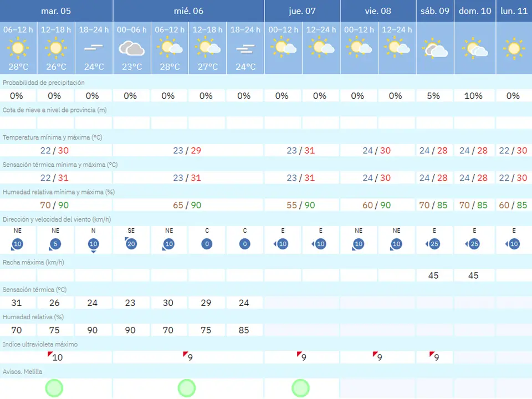Click the haze icon for mié. 06 18–24 h
532x399 pixels.
(245, 49)
